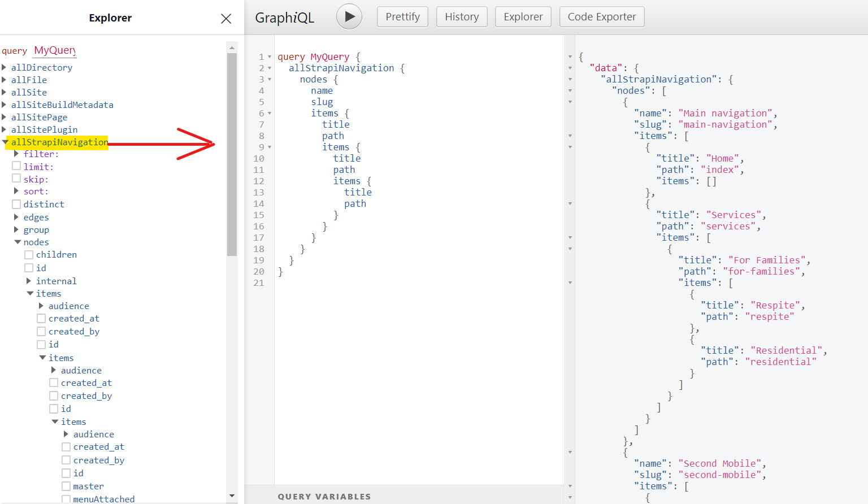This screenshot has height=504, width=868.
Task: Fold the "data" object in the results
Action: [x=570, y=68]
